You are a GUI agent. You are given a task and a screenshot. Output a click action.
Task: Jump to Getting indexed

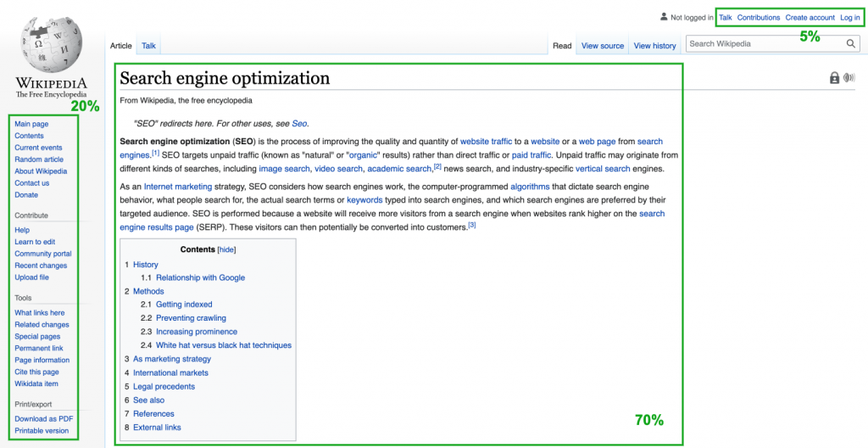point(184,305)
